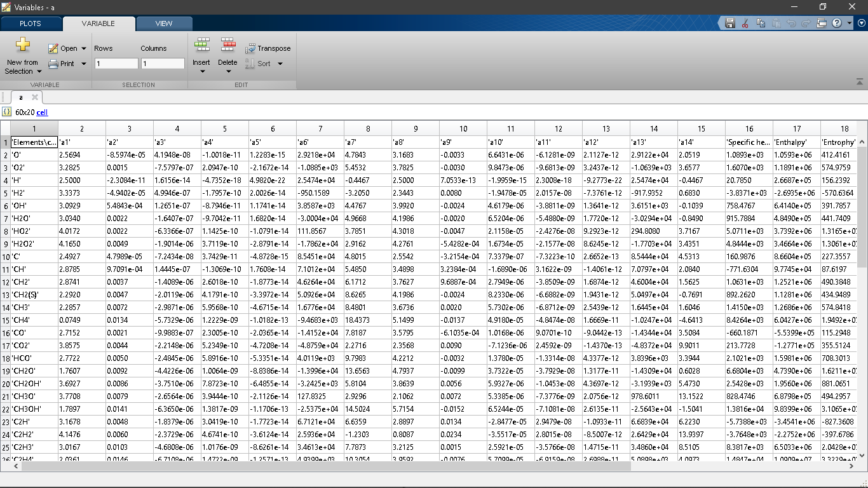Click the Save floppy disk icon
Screen dimensions: 868x488
tap(730, 24)
